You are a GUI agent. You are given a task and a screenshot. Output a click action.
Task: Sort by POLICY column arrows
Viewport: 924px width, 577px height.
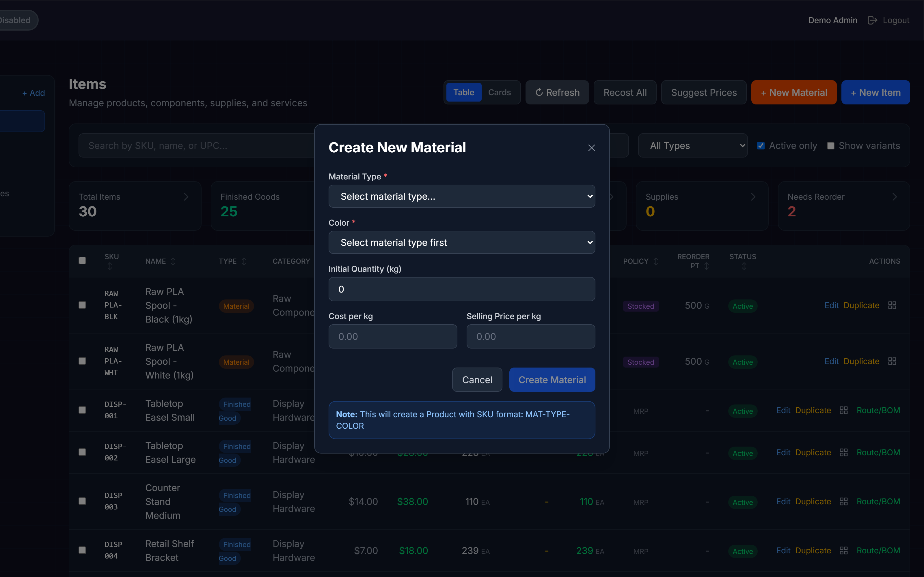pyautogui.click(x=655, y=261)
